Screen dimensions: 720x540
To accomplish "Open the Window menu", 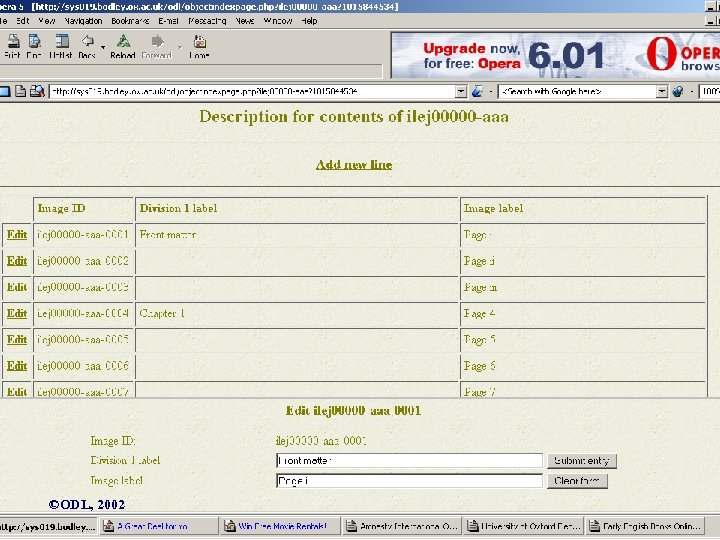I will (x=278, y=21).
